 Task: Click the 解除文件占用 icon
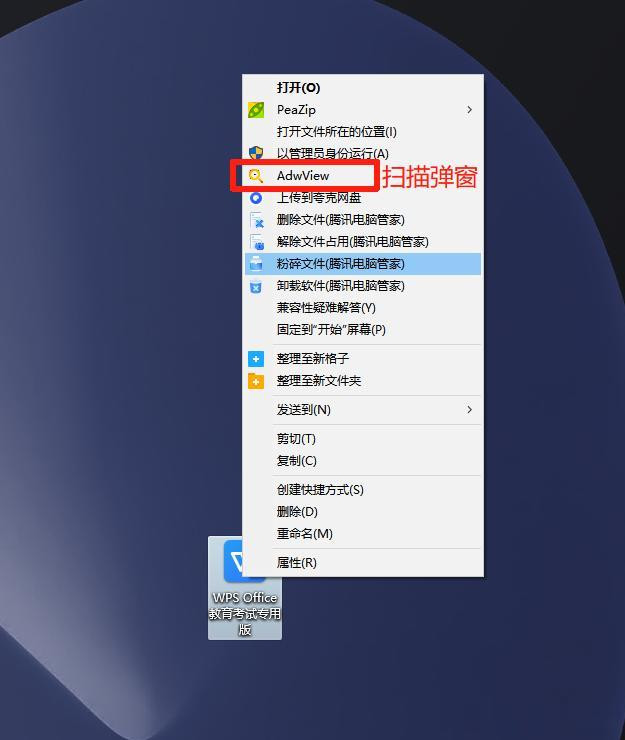(x=256, y=242)
